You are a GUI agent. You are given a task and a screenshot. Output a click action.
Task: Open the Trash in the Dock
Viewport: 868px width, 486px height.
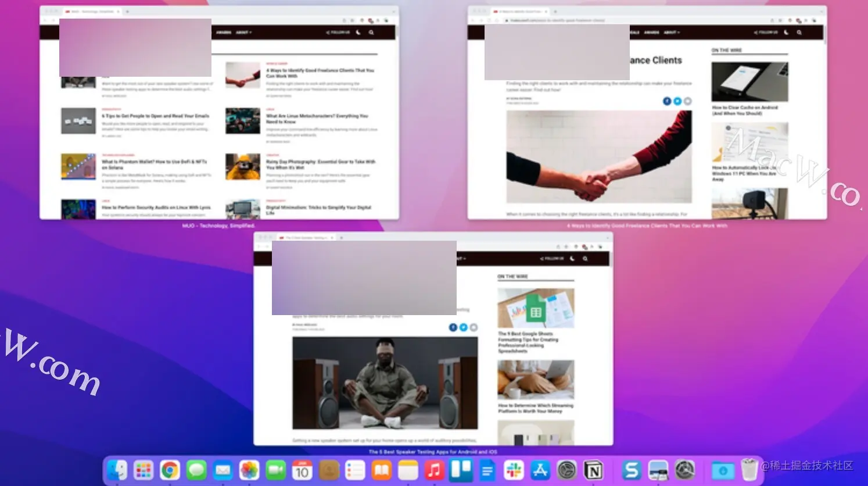tap(749, 470)
